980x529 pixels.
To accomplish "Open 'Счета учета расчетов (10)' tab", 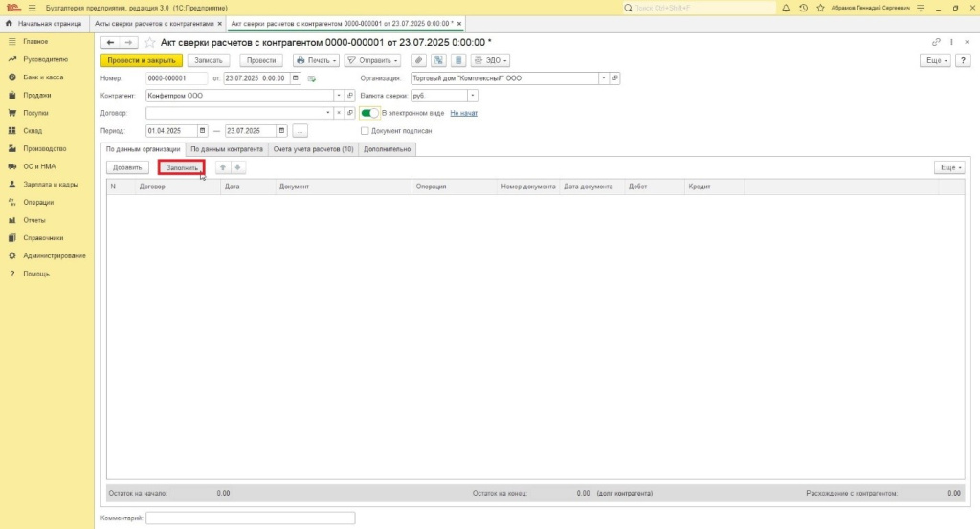I will tap(313, 149).
